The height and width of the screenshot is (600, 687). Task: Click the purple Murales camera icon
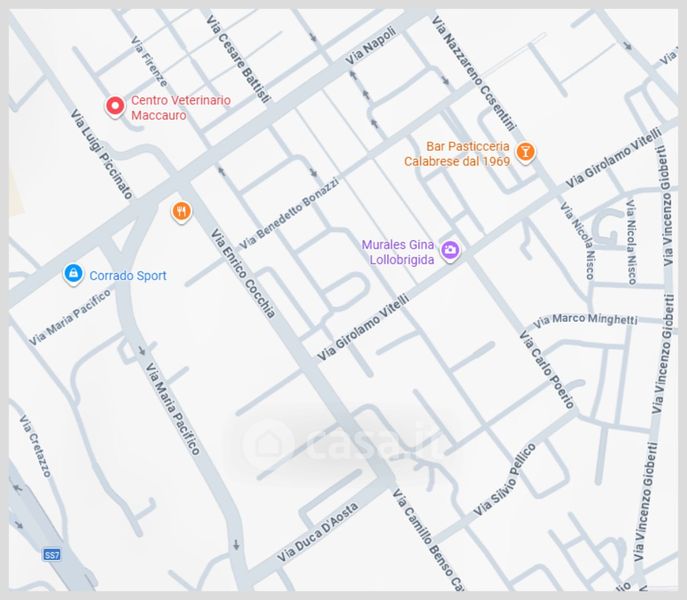[450, 250]
